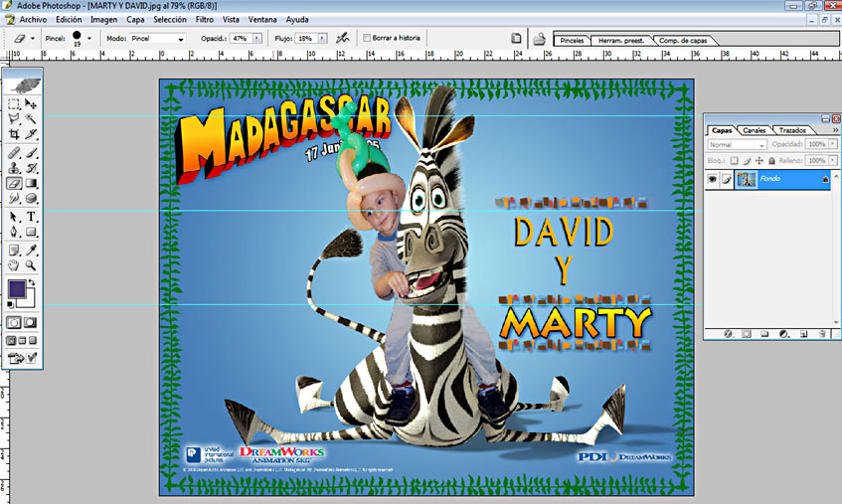
Task: Select the Sponge/Dodge tool
Action: [31, 198]
